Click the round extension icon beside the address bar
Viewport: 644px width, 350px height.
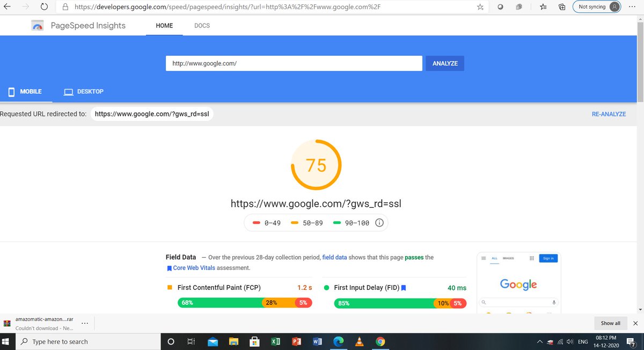[x=500, y=7]
